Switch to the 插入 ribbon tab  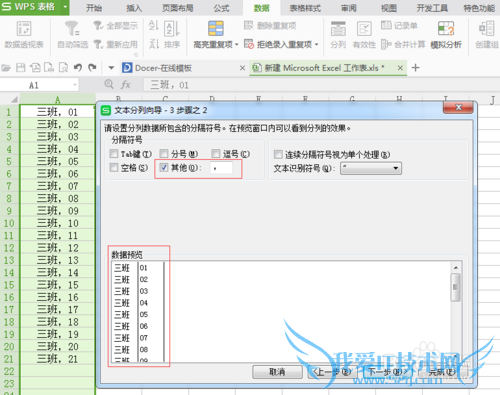coord(134,8)
